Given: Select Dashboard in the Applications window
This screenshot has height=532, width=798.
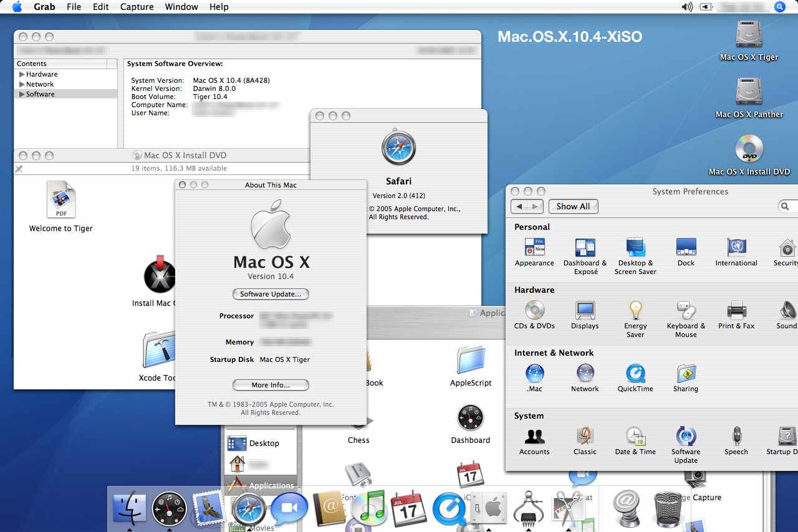Looking at the screenshot, I should pos(471,424).
